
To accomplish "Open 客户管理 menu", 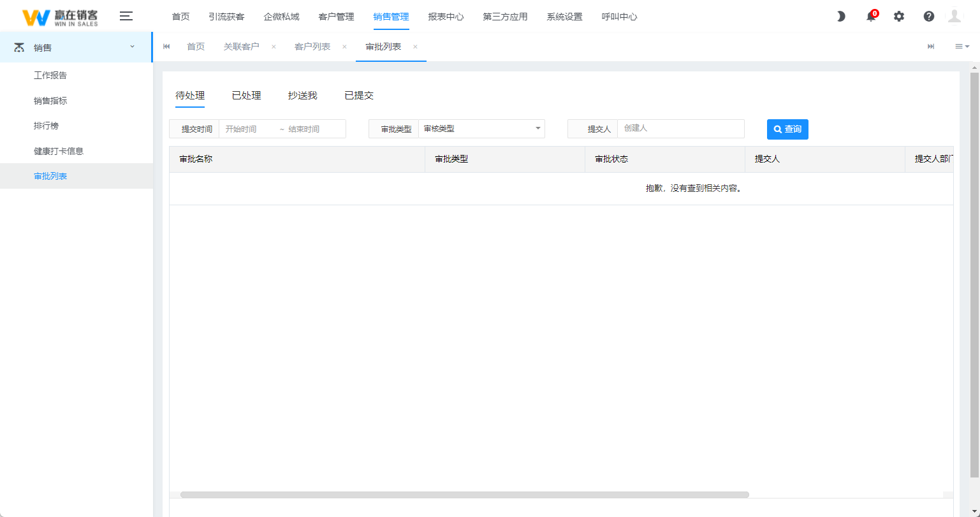I will point(336,17).
